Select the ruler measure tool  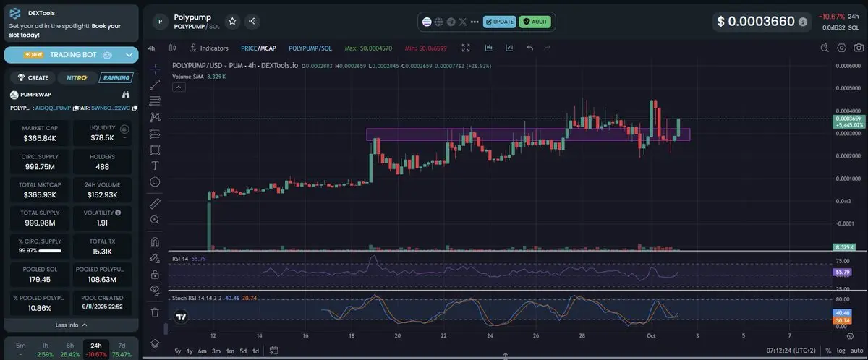(x=155, y=203)
